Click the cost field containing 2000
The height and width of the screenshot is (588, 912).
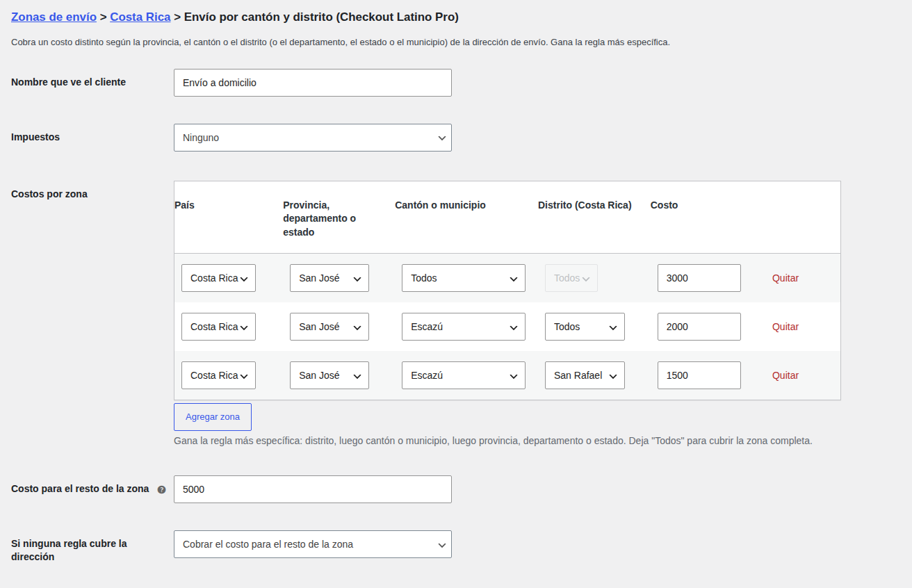click(699, 327)
